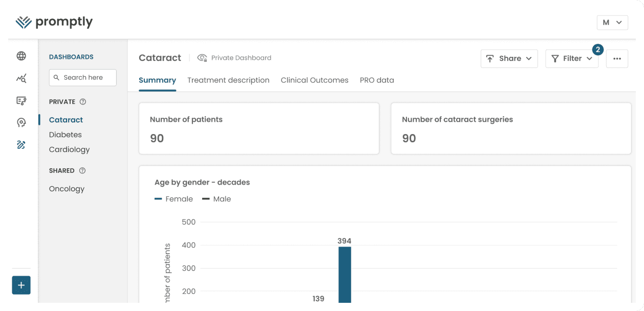Viewport: 644px width, 311px height.
Task: Click the globe icon in the left sidebar
Action: [x=21, y=55]
